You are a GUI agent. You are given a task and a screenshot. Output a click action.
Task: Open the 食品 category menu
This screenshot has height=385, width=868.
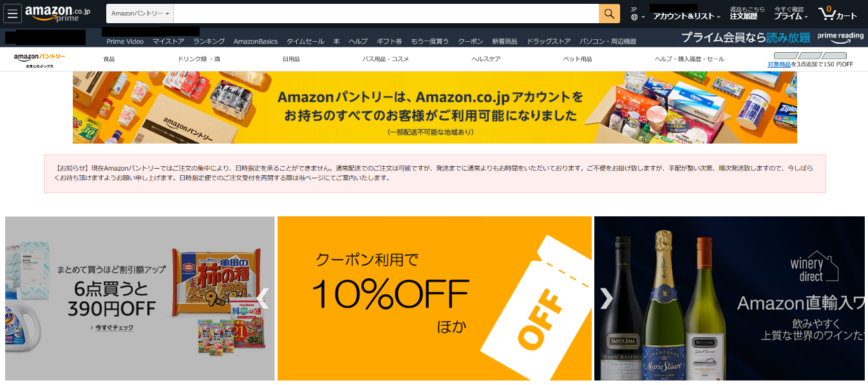[109, 59]
